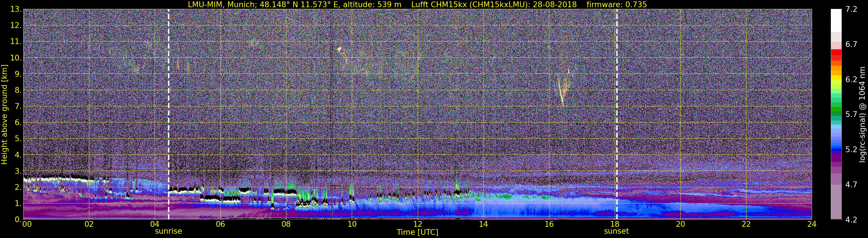The image size is (868, 238).
Task: Click the 'sunset' label below the time axis
Action: 616,231
